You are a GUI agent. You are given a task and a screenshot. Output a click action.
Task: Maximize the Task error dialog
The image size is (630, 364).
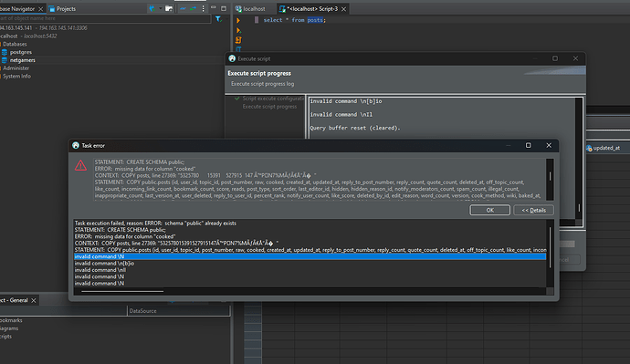point(529,145)
